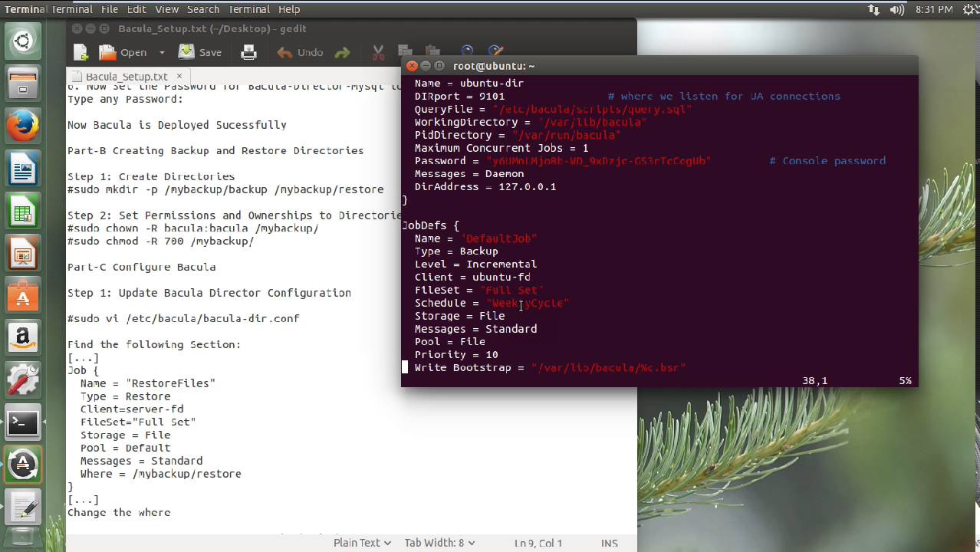
Task: Click "Part-C Configure Bacula" text in gedit
Action: [x=141, y=267]
